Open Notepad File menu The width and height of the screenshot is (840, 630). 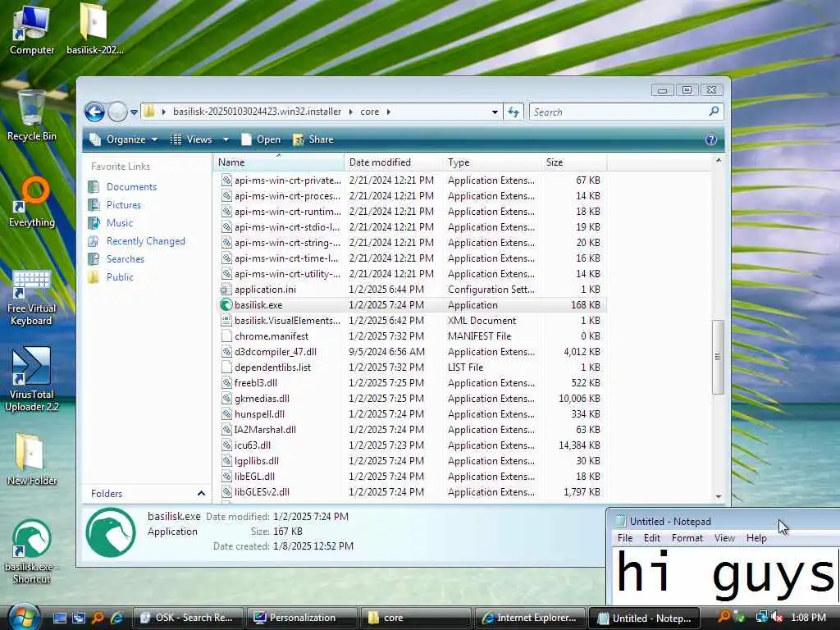tap(624, 538)
